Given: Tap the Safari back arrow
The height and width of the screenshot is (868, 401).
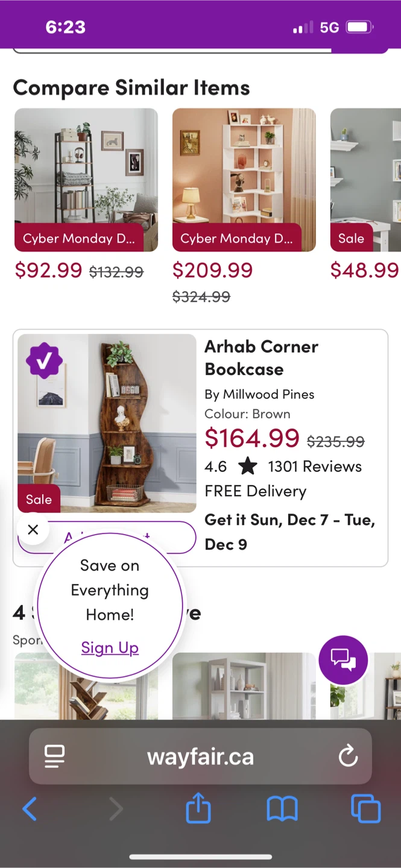Looking at the screenshot, I should pyautogui.click(x=30, y=809).
